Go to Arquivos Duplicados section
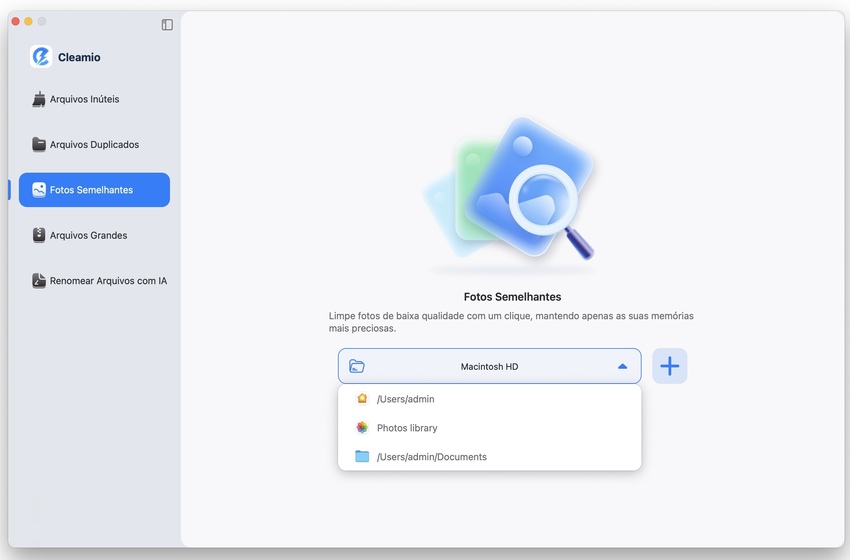Viewport: 850px width, 560px height. click(94, 145)
